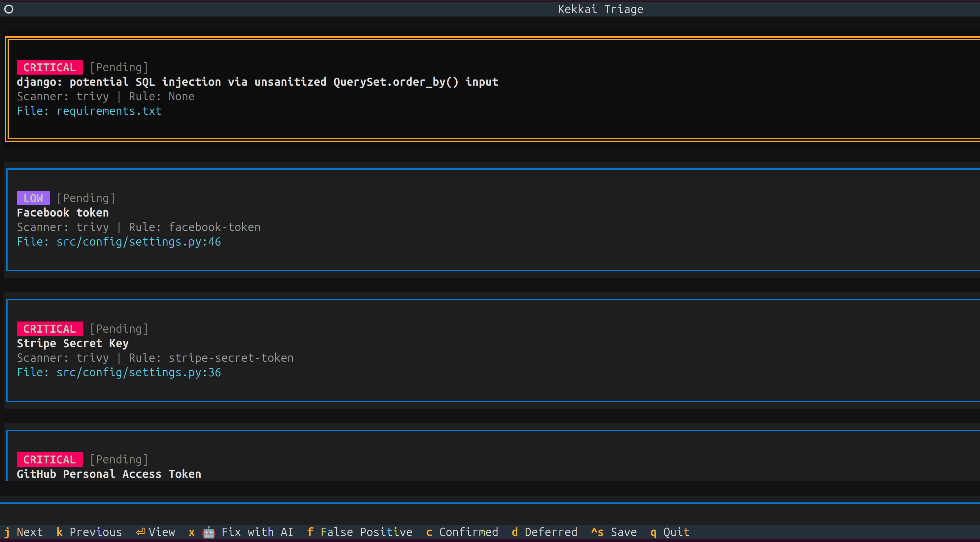Open src/config/settings.py:46 file link
The height and width of the screenshot is (542, 980).
(x=139, y=242)
